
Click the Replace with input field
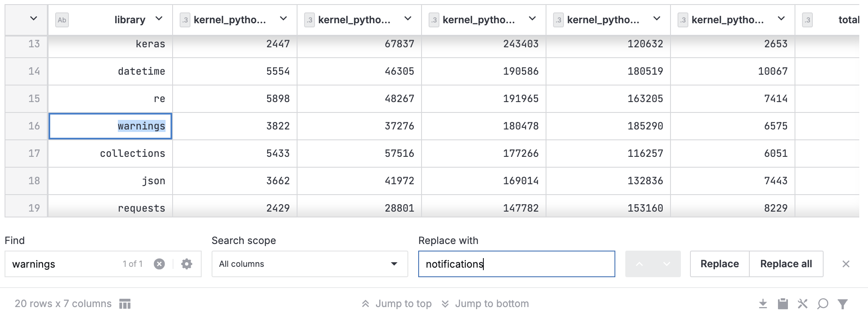pyautogui.click(x=516, y=264)
